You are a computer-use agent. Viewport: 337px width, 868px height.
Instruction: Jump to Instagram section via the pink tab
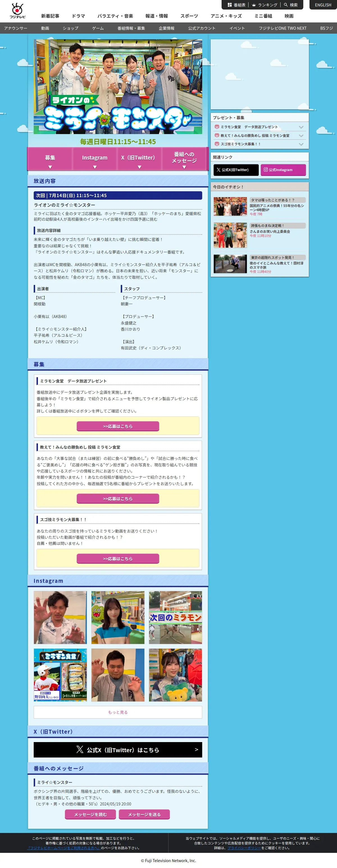(95, 159)
